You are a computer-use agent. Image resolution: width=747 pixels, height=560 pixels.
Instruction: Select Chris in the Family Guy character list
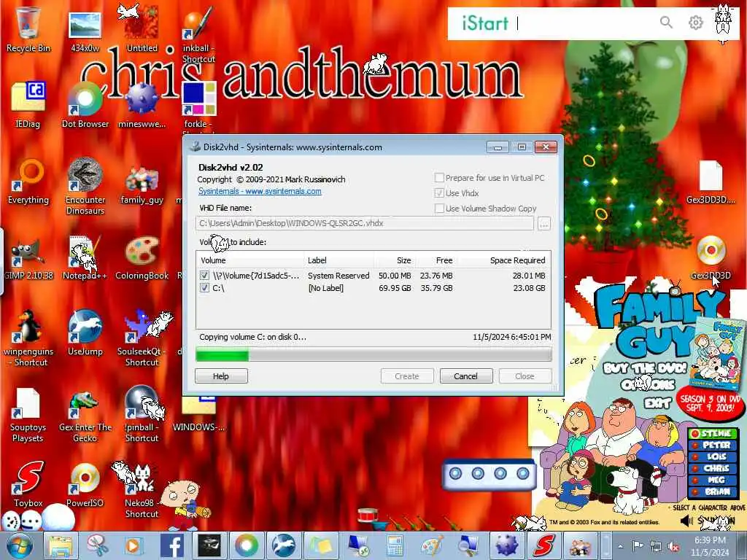[713, 468]
